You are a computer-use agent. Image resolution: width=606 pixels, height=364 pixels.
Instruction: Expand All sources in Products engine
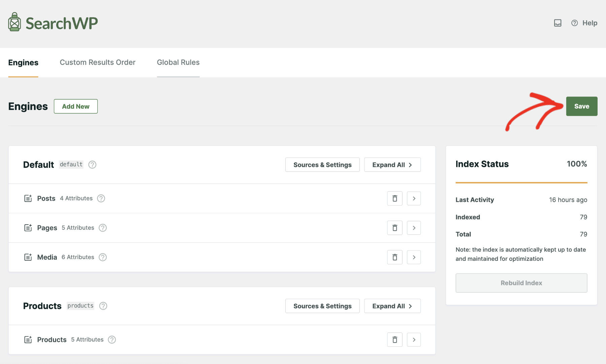coord(392,306)
